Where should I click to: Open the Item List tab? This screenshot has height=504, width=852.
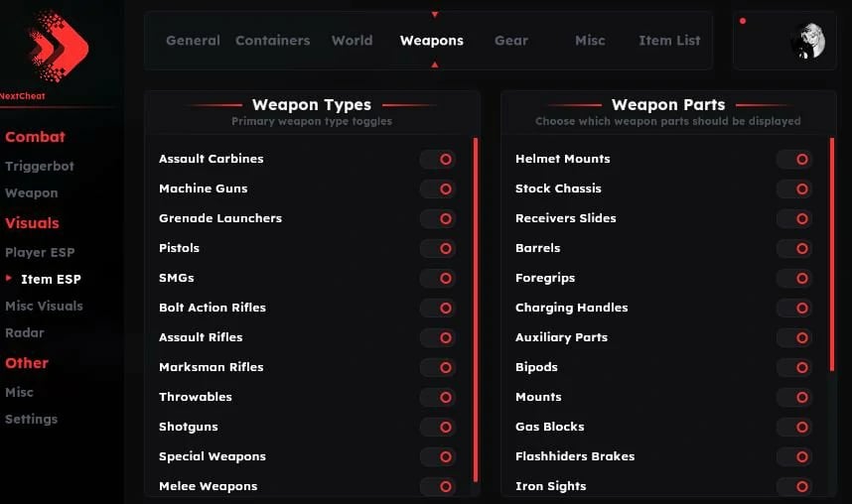(x=669, y=41)
